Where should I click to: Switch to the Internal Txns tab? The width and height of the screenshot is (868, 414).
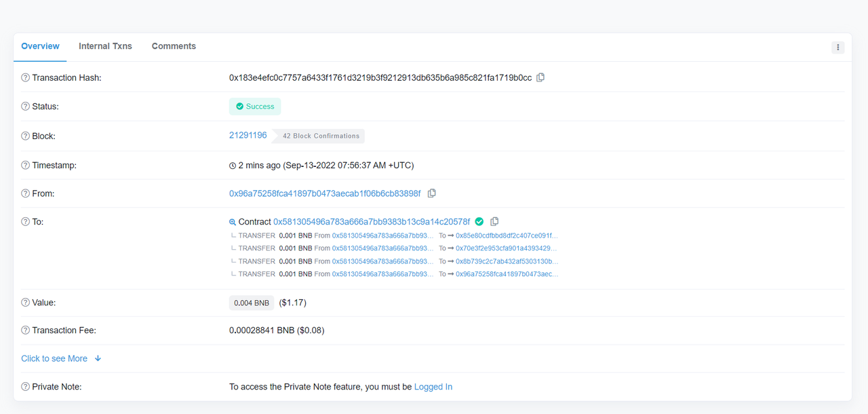(105, 46)
